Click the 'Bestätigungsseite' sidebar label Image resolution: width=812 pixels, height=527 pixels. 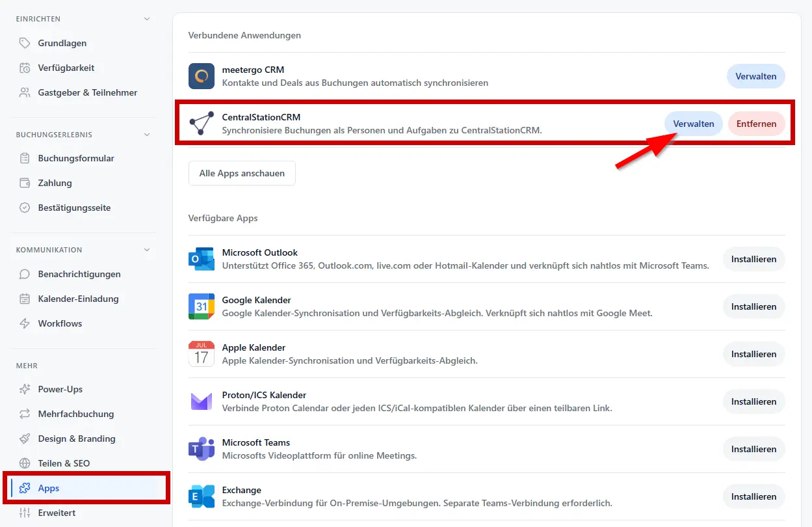coord(75,208)
